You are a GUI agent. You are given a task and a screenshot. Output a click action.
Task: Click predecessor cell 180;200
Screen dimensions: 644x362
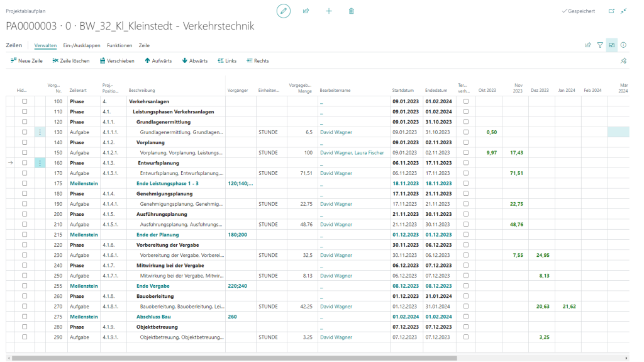point(237,235)
